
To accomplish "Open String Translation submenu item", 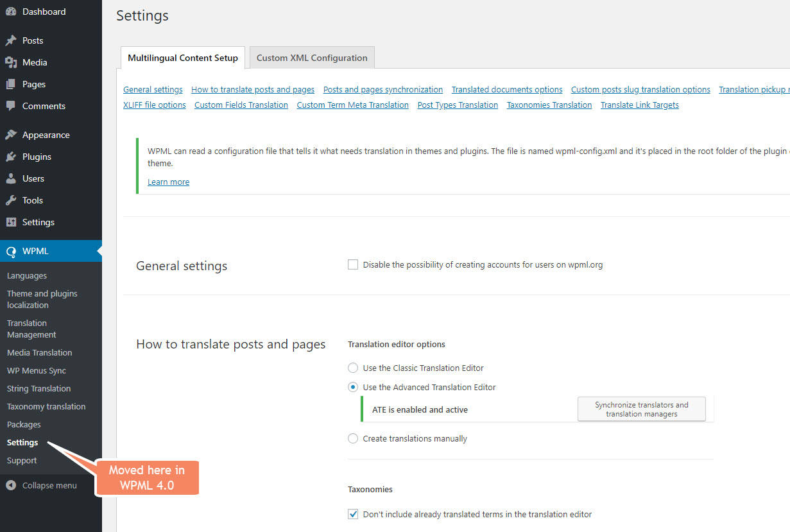I will (x=39, y=388).
